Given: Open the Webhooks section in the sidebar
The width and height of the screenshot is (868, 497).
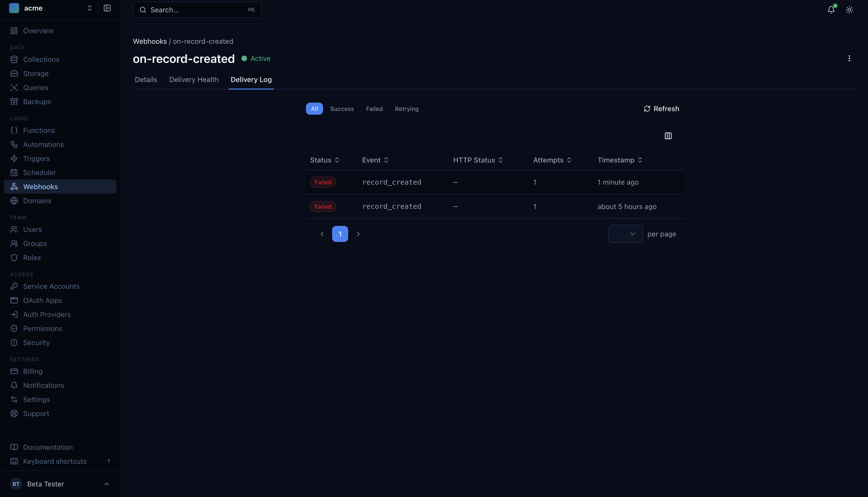Looking at the screenshot, I should coord(41,186).
